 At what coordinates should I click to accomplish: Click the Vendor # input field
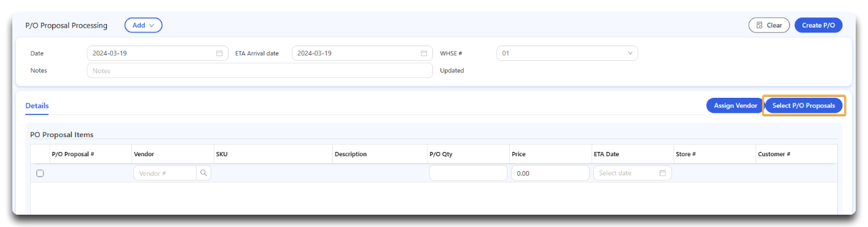(x=165, y=173)
